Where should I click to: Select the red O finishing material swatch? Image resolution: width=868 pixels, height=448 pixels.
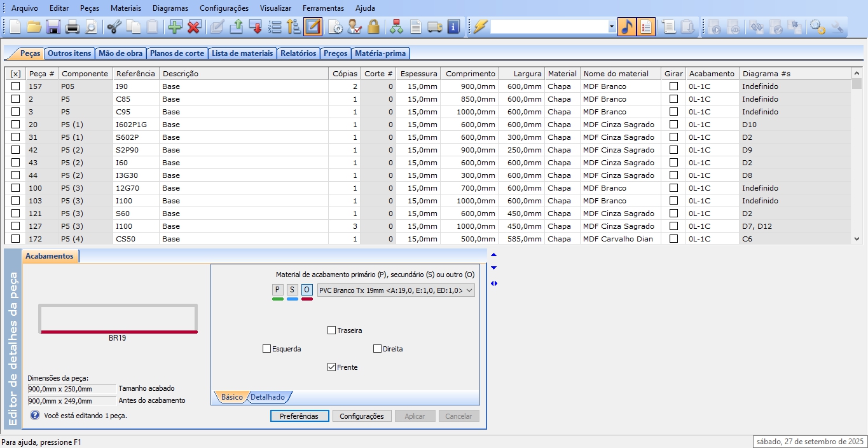(307, 290)
